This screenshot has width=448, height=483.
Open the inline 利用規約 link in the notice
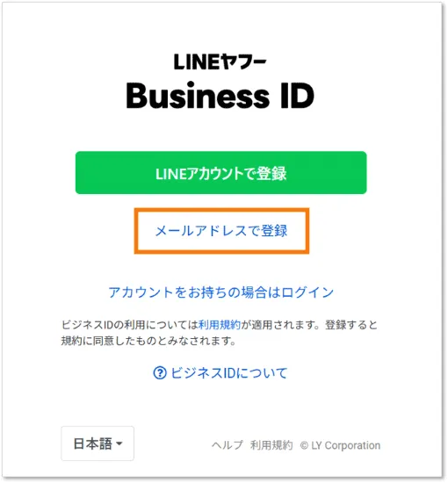pyautogui.click(x=219, y=325)
